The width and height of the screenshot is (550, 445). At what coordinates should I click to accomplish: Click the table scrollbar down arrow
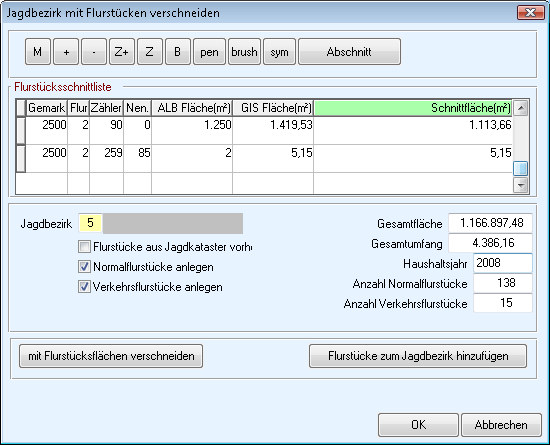pos(521,185)
